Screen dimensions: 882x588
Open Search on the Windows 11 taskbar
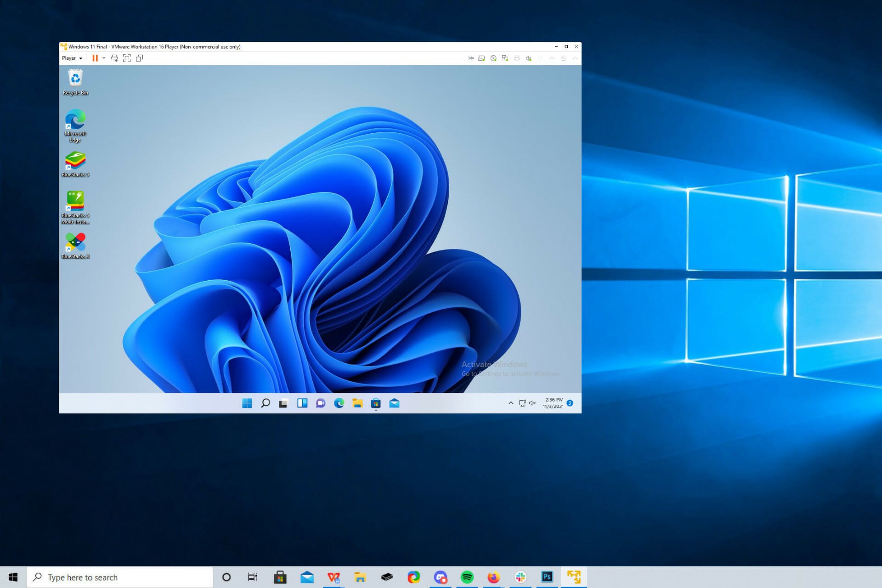coord(266,403)
